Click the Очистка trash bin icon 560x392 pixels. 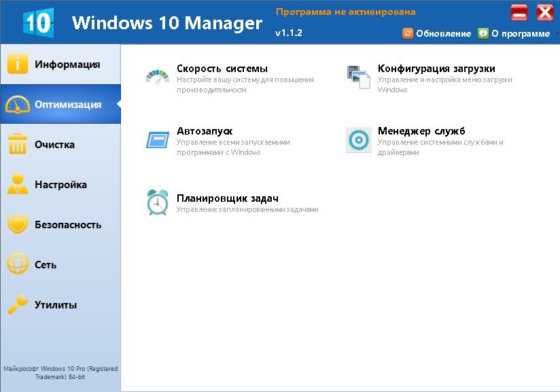[18, 144]
